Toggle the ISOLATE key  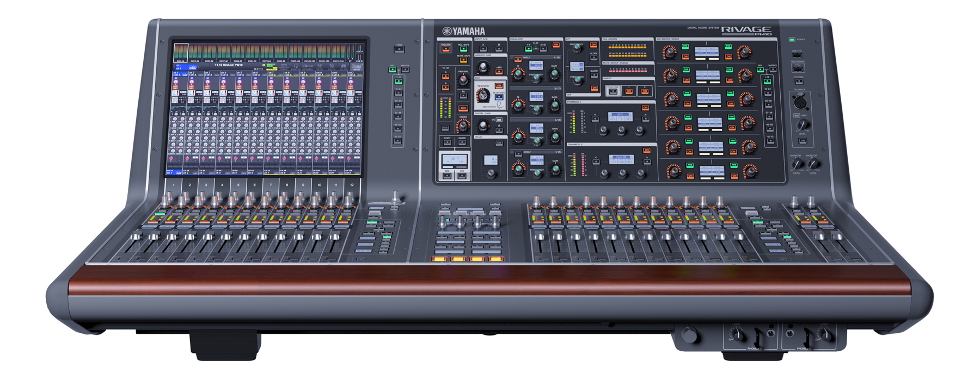(x=446, y=49)
